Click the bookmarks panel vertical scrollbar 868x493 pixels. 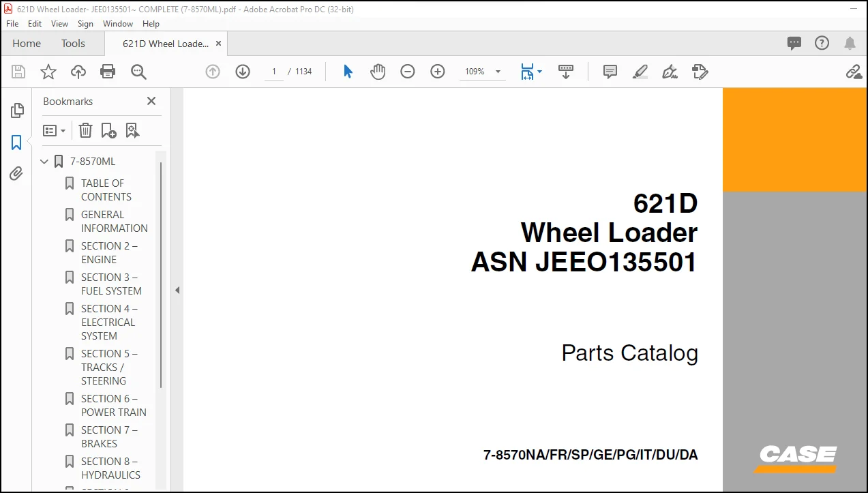pyautogui.click(x=161, y=275)
